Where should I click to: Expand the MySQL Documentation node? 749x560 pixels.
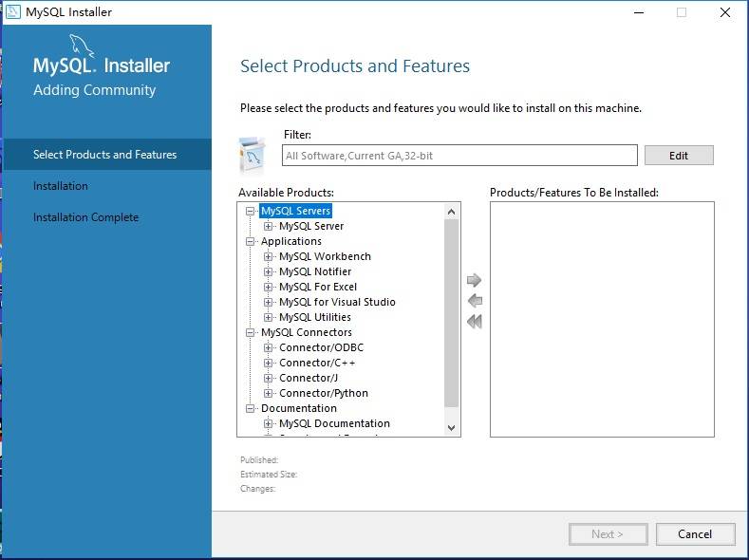(268, 424)
